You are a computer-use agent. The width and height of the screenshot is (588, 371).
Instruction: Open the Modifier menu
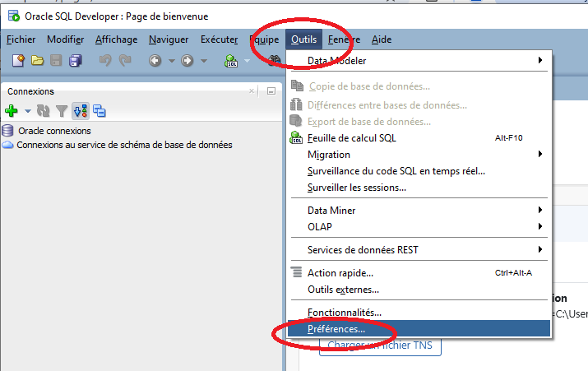point(65,39)
